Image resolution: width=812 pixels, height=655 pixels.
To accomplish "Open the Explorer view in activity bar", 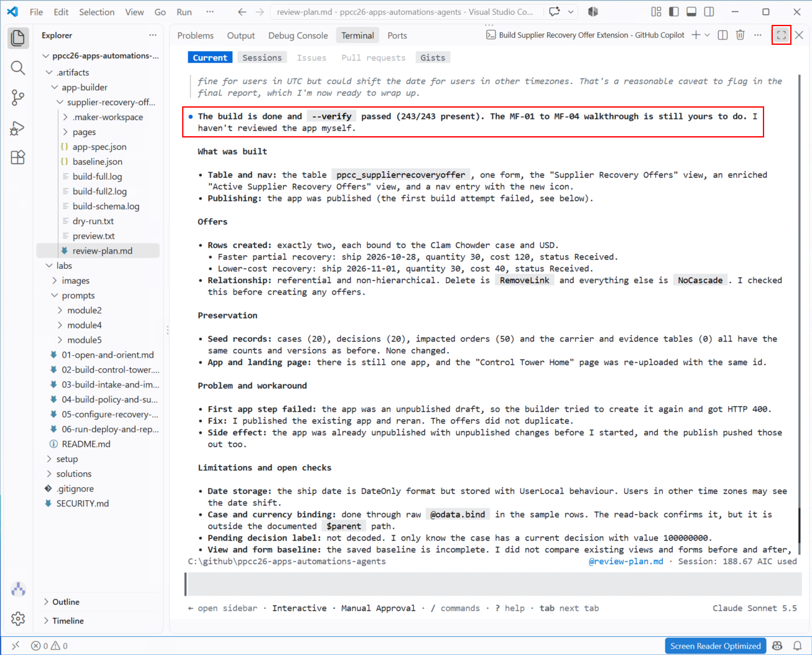I will [18, 38].
